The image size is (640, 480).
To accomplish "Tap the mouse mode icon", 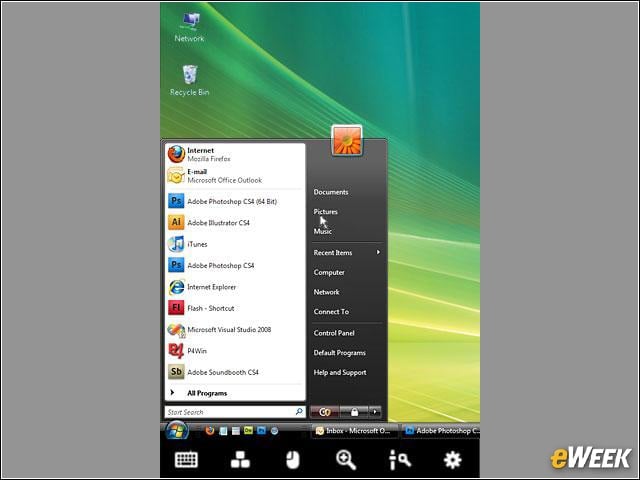I will click(x=293, y=460).
